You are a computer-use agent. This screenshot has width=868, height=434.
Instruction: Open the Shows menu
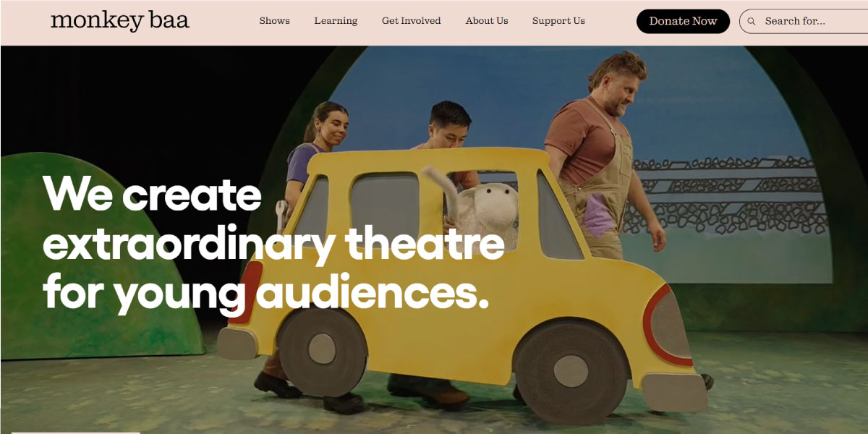pyautogui.click(x=275, y=21)
